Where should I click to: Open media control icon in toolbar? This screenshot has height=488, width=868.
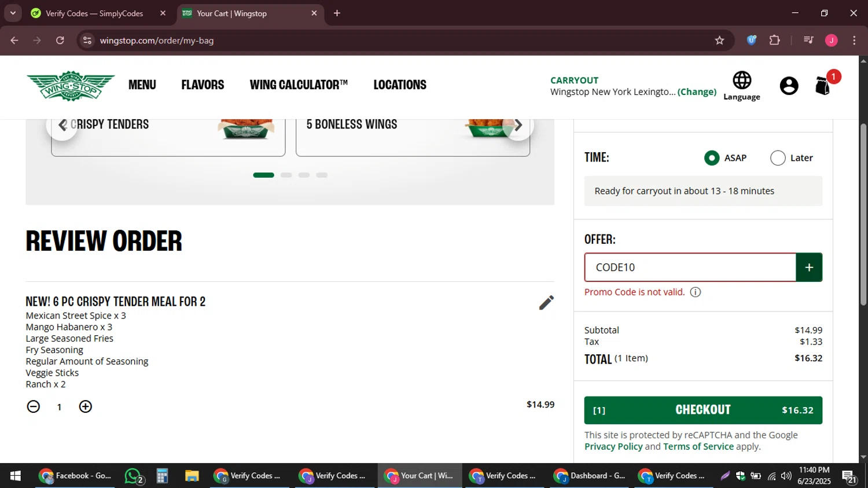808,41
